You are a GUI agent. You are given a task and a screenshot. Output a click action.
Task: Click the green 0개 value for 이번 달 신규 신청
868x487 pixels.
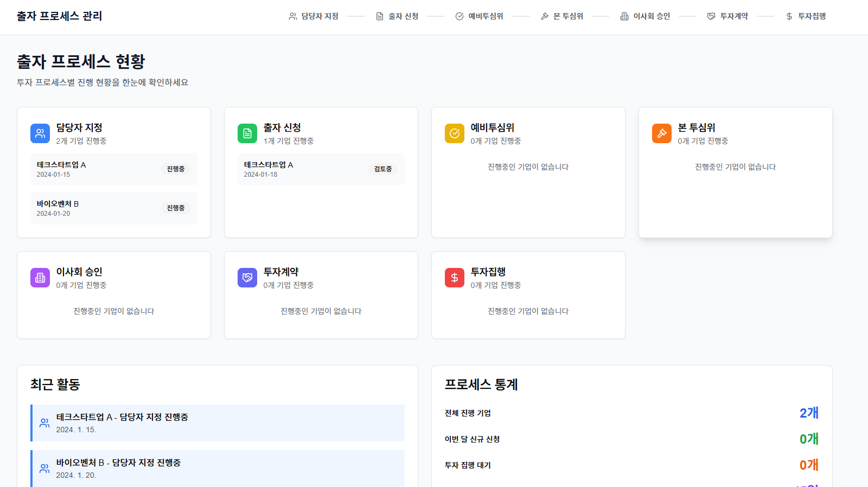(809, 439)
